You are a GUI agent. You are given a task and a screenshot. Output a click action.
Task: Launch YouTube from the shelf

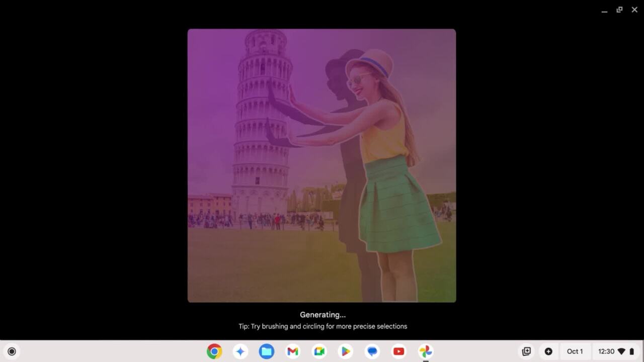point(398,351)
